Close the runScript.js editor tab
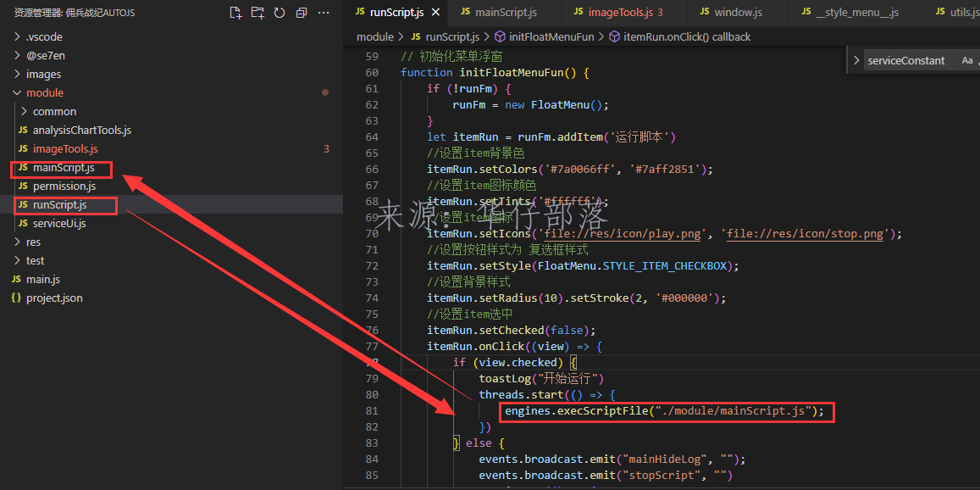The height and width of the screenshot is (490, 980). 435,12
